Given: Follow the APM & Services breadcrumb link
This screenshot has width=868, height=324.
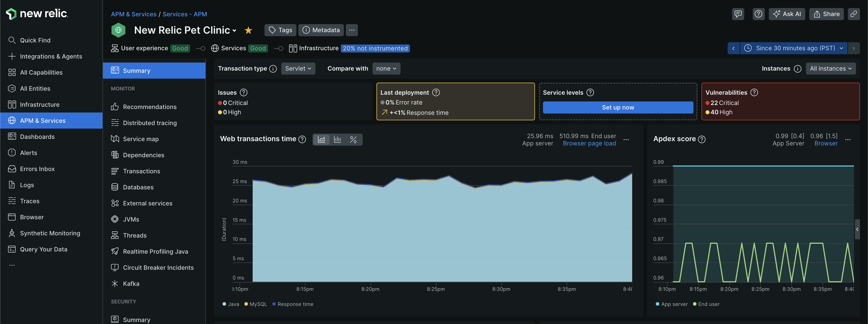Looking at the screenshot, I should 134,14.
